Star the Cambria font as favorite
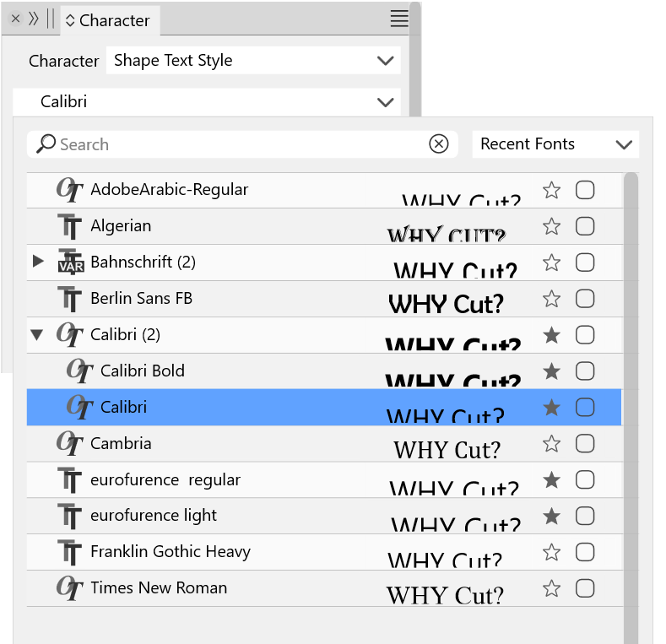Viewport: 666px width, 644px height. [x=552, y=443]
